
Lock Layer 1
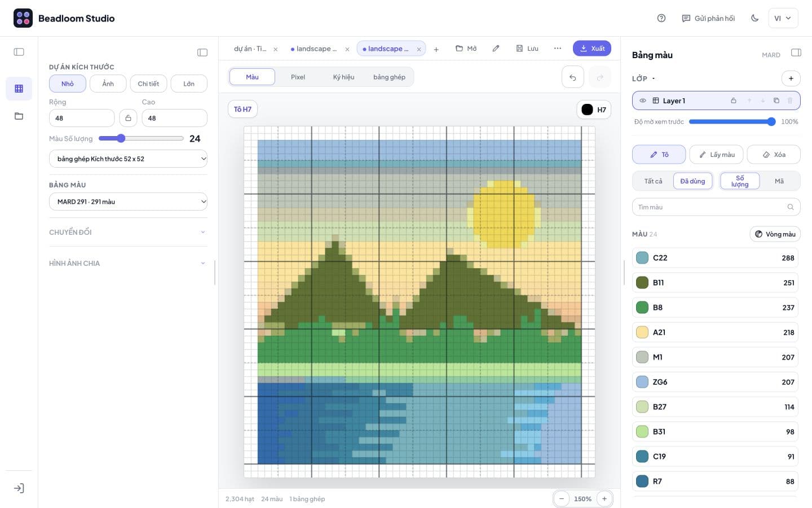(733, 100)
